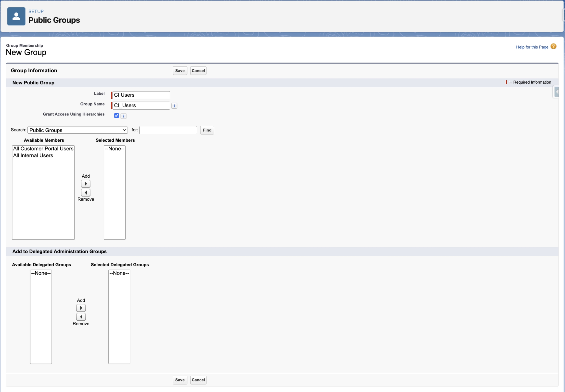Click the Remove arrow for Delegated Groups
Screen dimensions: 565x392
coord(81,317)
